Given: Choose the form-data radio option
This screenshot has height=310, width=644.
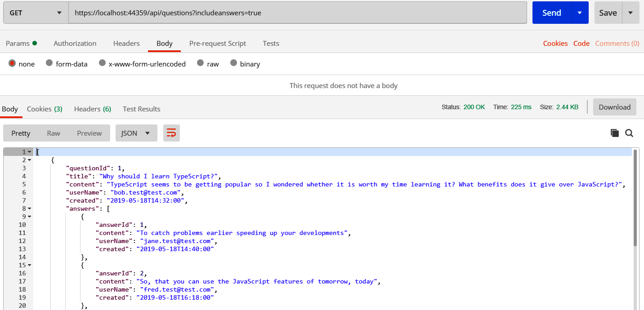Looking at the screenshot, I should tap(49, 64).
